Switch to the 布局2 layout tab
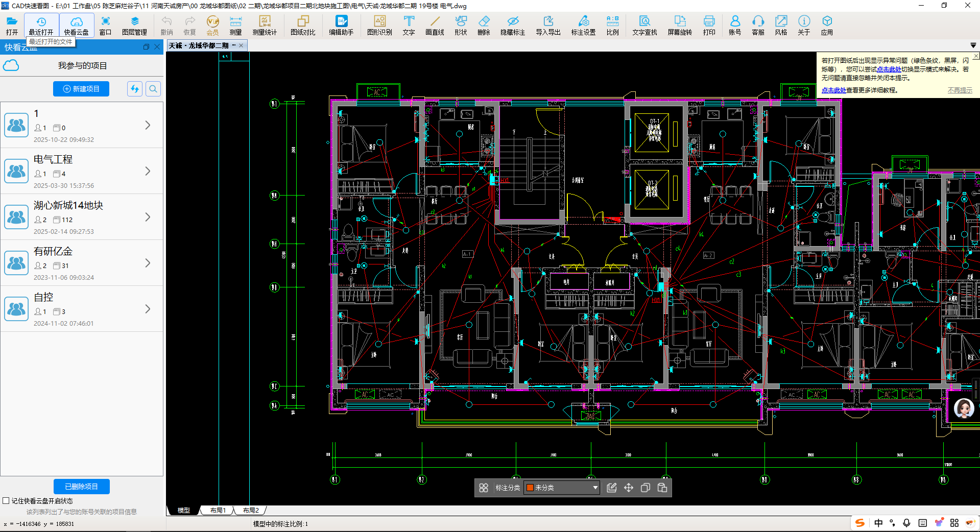This screenshot has height=532, width=980. (251, 510)
